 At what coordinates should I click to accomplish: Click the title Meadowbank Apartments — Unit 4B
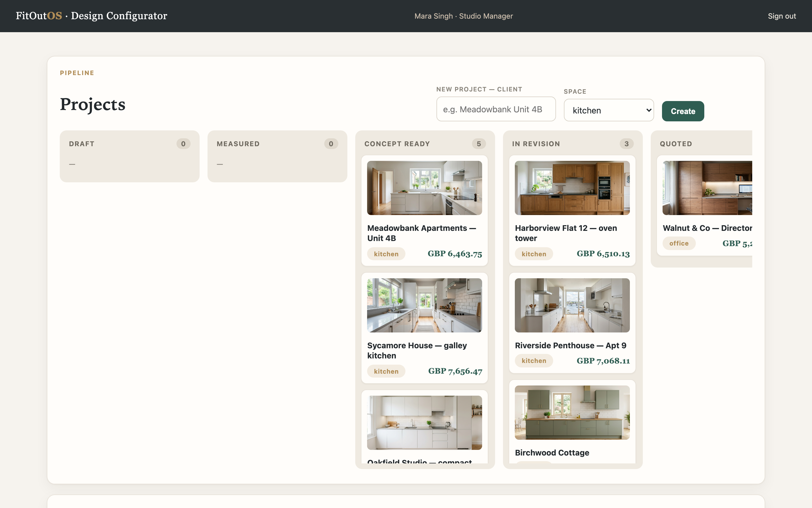coord(422,233)
